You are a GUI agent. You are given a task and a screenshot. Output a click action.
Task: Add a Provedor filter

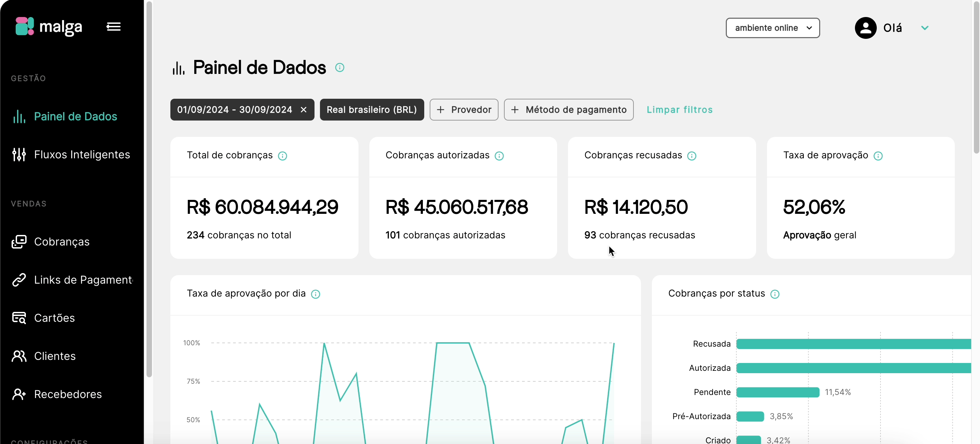tap(463, 110)
